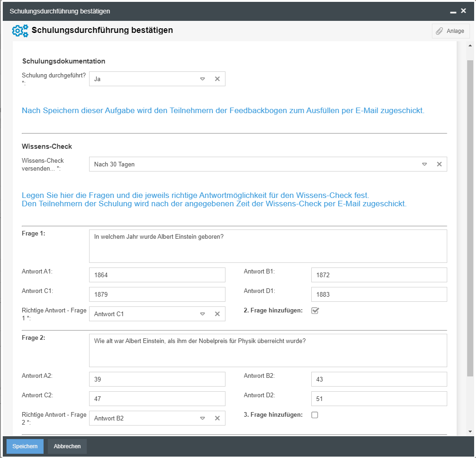Click the 'Wissens-Check' section heading
476x458 pixels.
tap(47, 146)
